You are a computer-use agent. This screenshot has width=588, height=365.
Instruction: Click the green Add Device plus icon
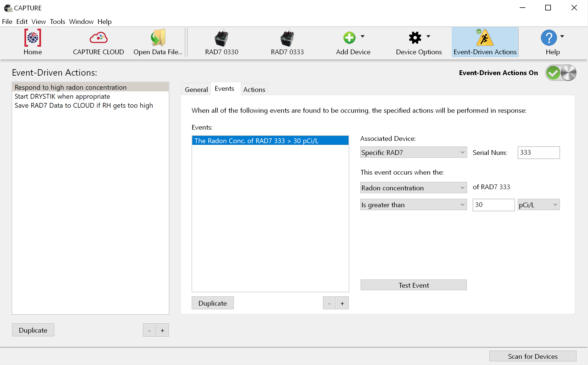pyautogui.click(x=349, y=38)
